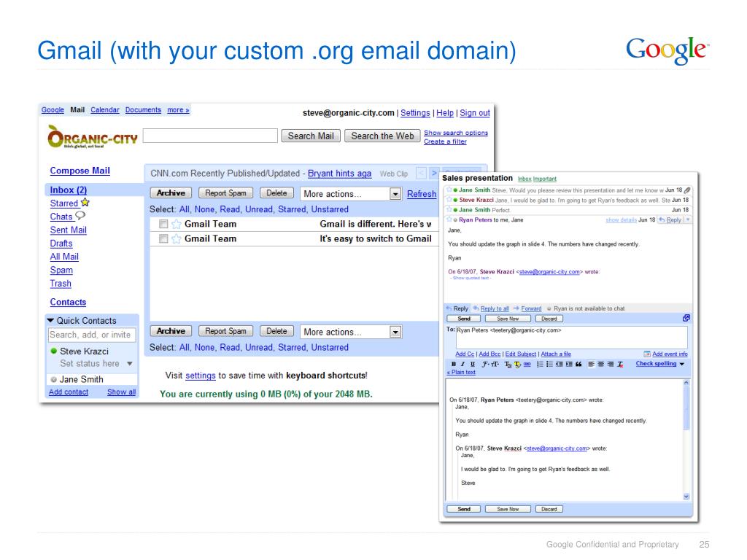The image size is (747, 560).
Task: Center-align the reply text
Action: 601,365
